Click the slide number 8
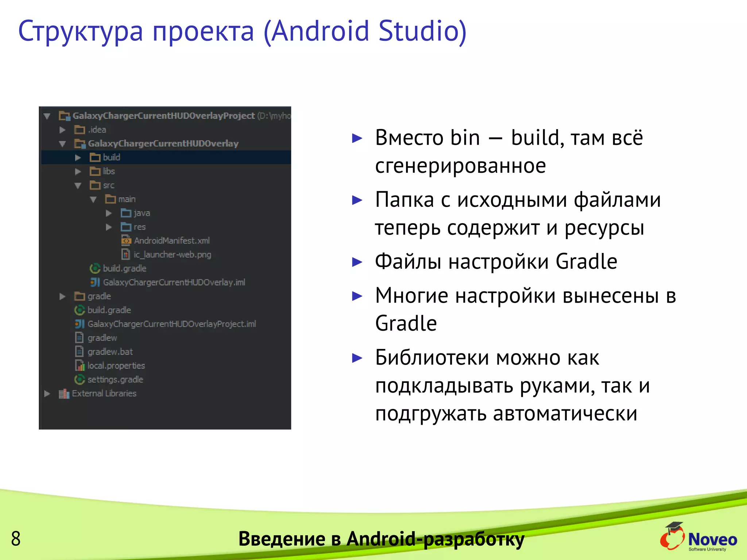 pyautogui.click(x=16, y=538)
